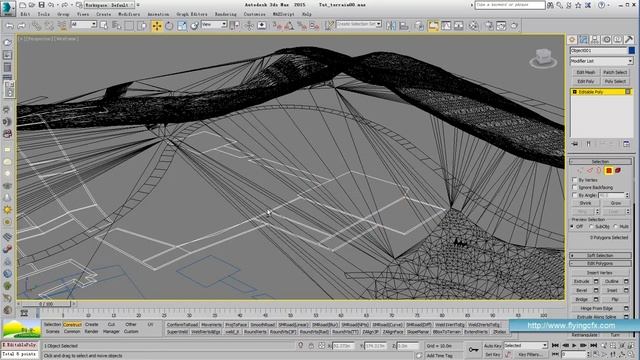Click the Align tool icon
This screenshot has height=360, width=640.
[x=404, y=26]
